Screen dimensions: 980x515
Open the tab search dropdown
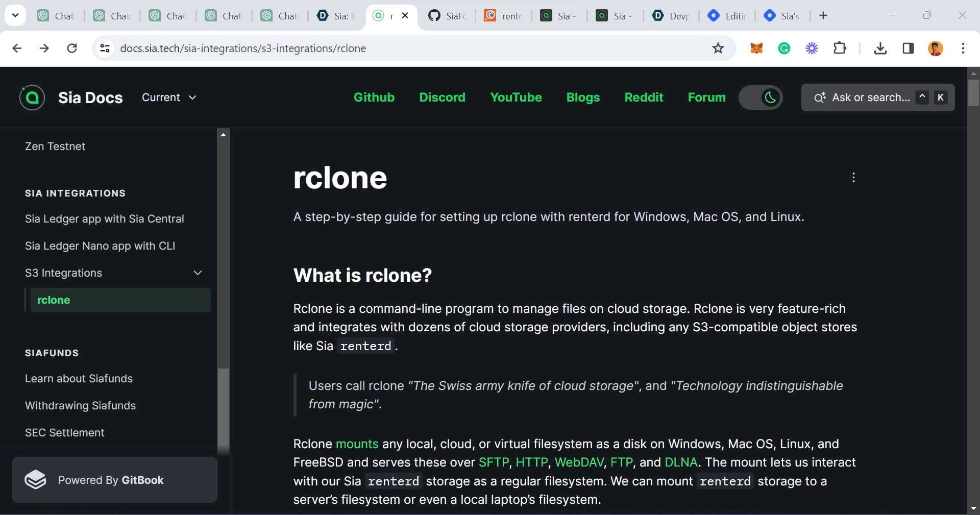(x=15, y=16)
